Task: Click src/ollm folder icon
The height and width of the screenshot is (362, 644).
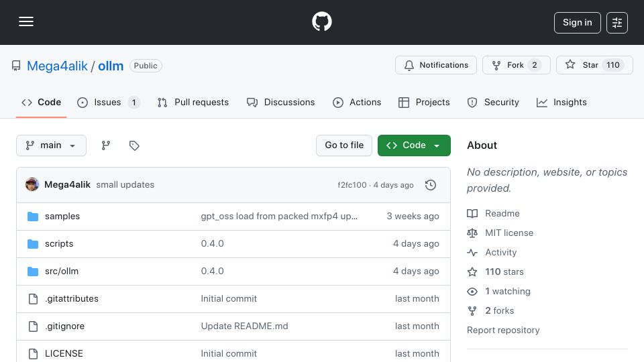Action: click(33, 271)
